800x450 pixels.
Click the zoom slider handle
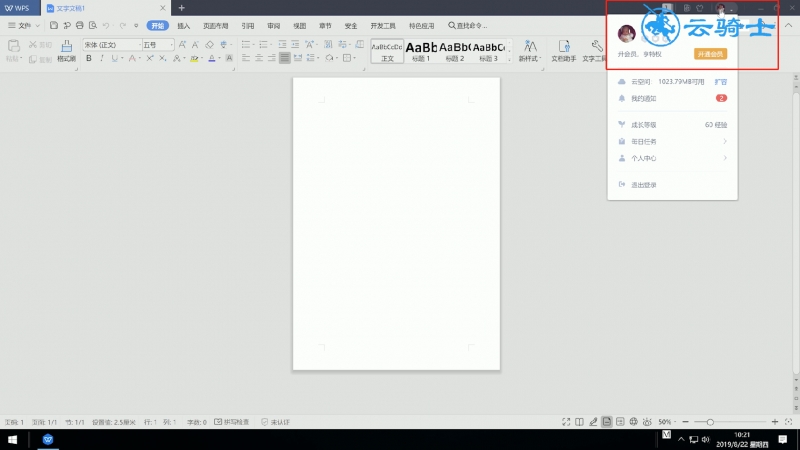point(710,422)
